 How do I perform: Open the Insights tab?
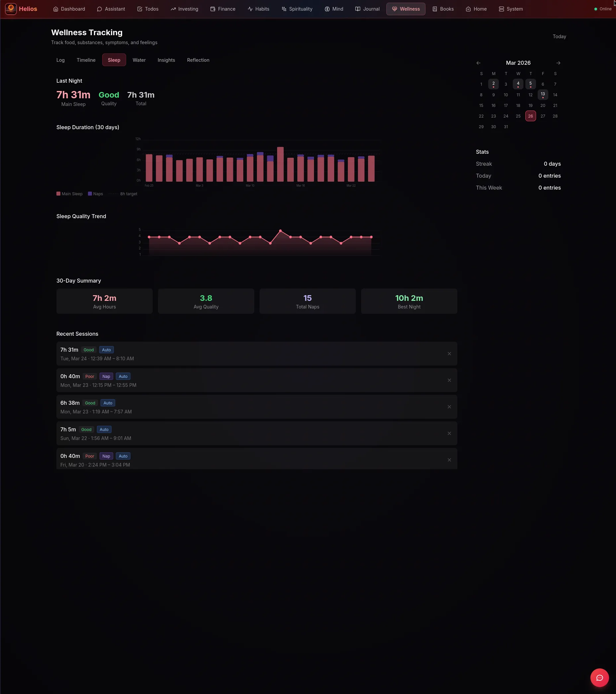[x=166, y=60]
